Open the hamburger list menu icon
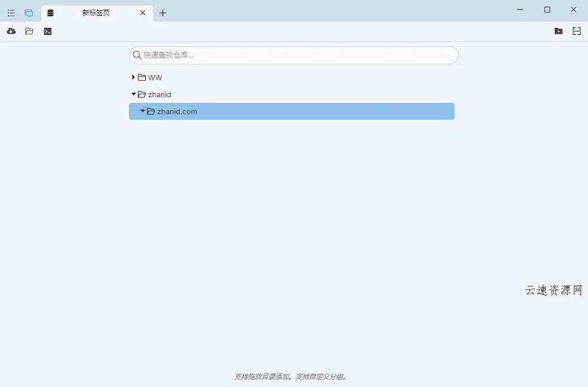The width and height of the screenshot is (588, 387). tap(11, 12)
